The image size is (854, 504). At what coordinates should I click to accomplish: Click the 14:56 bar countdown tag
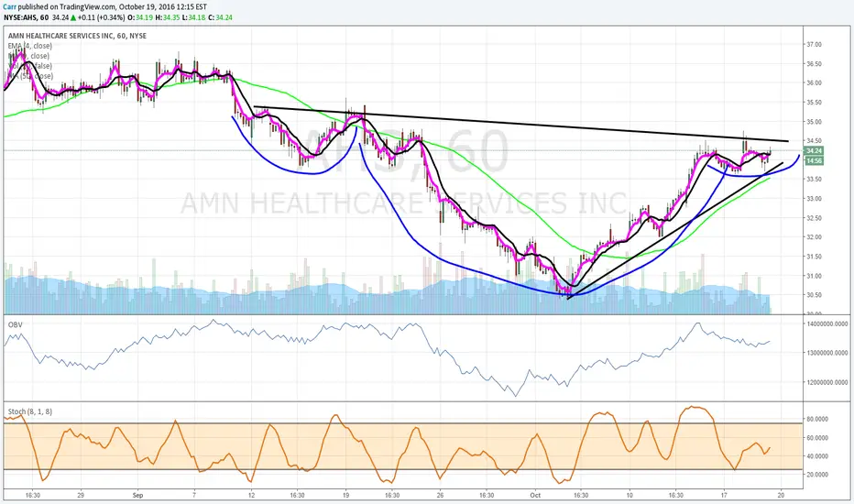pyautogui.click(x=813, y=160)
